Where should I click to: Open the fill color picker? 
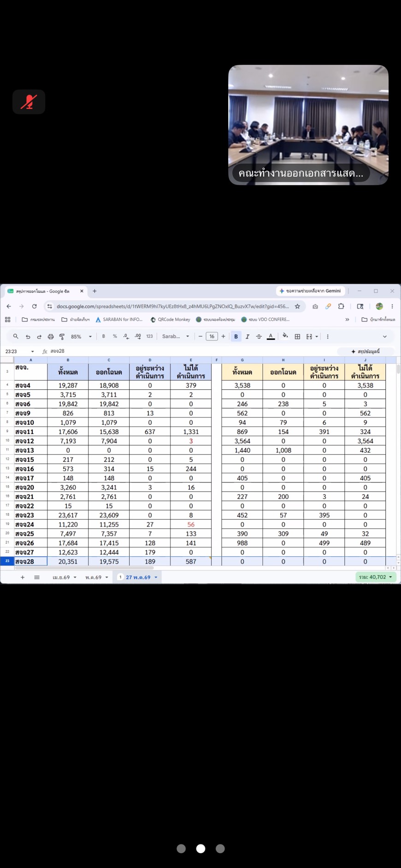(x=285, y=336)
